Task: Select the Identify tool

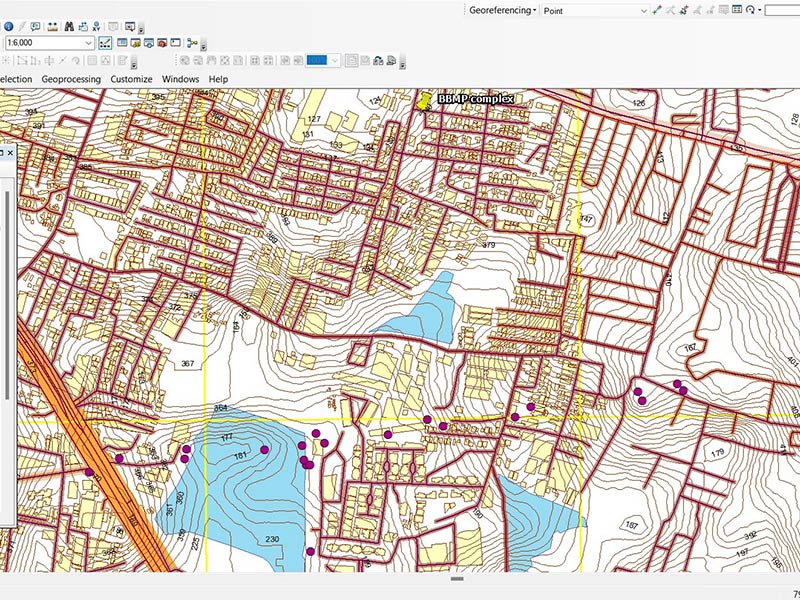Action: (x=8, y=27)
